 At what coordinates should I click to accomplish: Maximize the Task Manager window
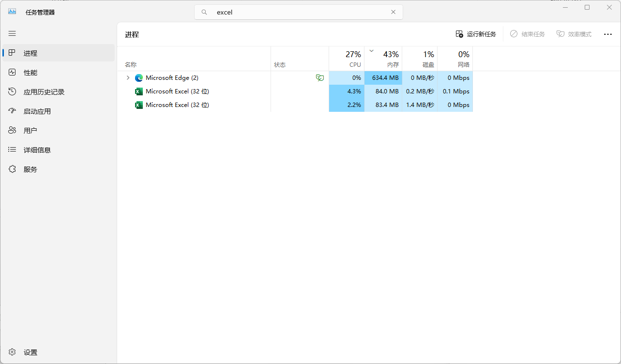coord(587,7)
